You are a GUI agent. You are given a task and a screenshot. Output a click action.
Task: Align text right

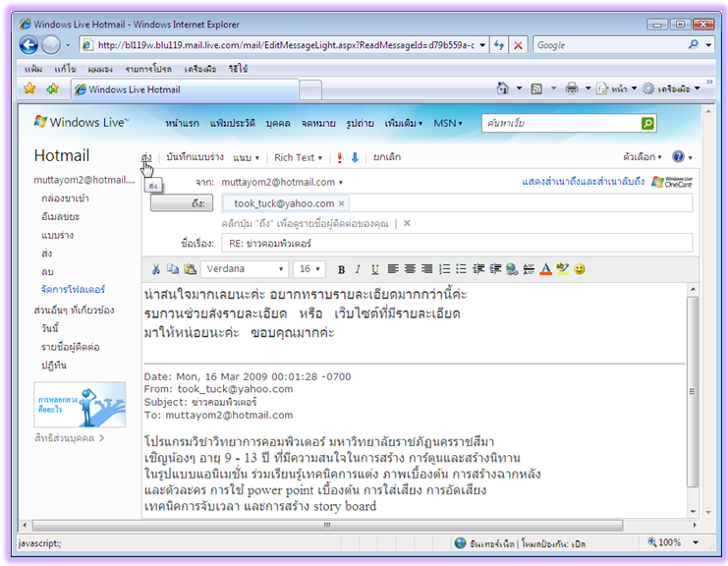(426, 269)
